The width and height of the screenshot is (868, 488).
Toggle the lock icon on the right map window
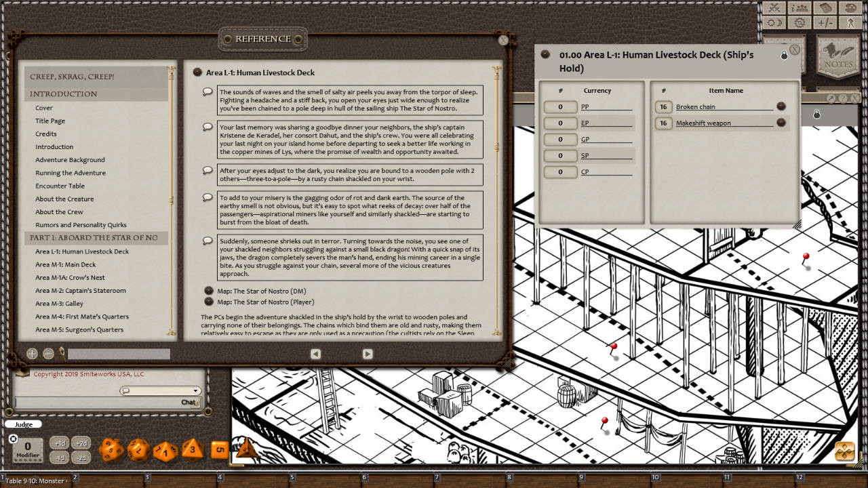[816, 115]
